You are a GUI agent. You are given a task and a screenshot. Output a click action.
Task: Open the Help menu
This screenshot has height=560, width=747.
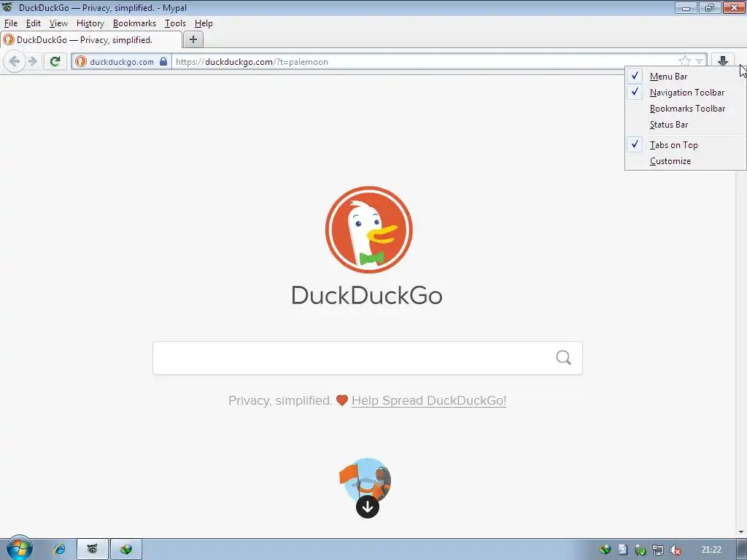204,23
